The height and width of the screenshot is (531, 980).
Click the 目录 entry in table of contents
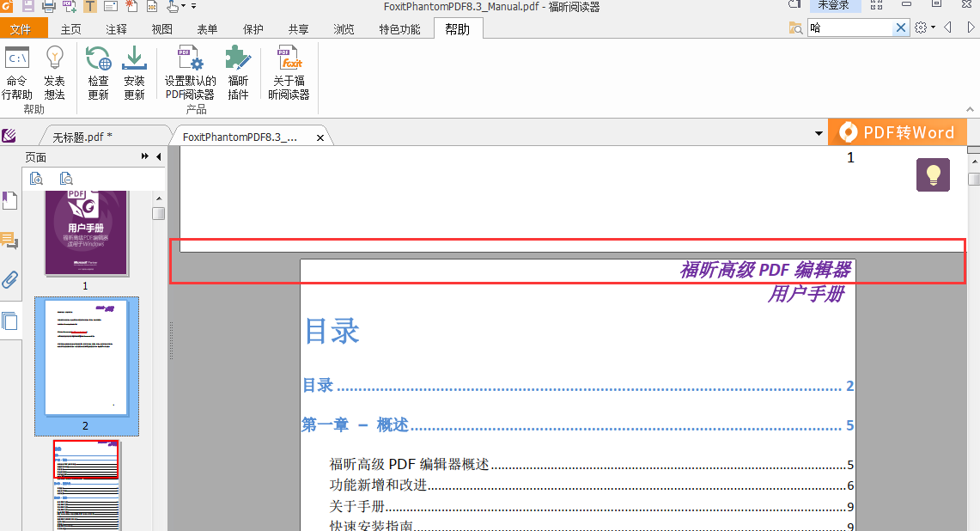pyautogui.click(x=578, y=385)
